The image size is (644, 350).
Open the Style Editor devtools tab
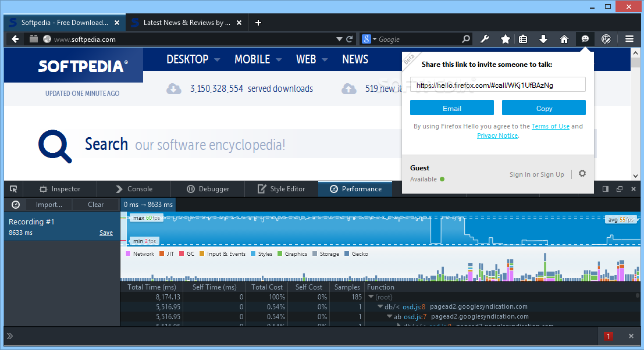(x=282, y=189)
